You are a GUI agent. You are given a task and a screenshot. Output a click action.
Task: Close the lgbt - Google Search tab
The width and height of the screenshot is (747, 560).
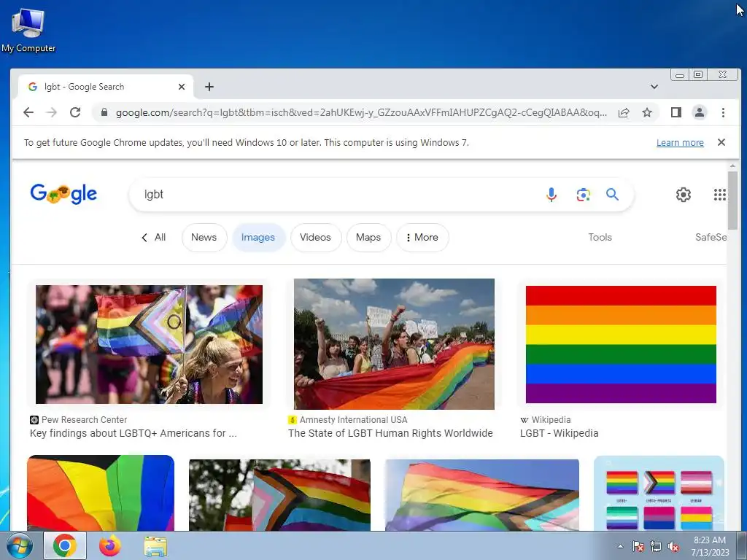click(182, 87)
